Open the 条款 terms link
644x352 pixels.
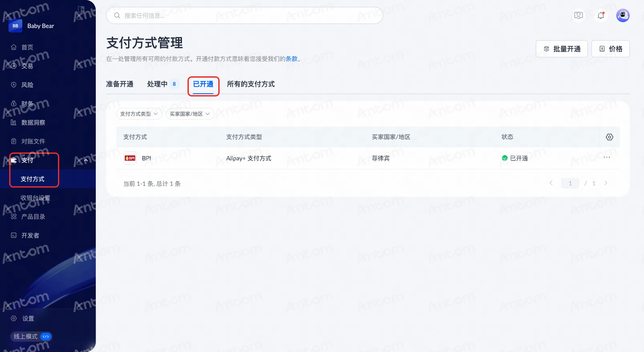tap(291, 59)
